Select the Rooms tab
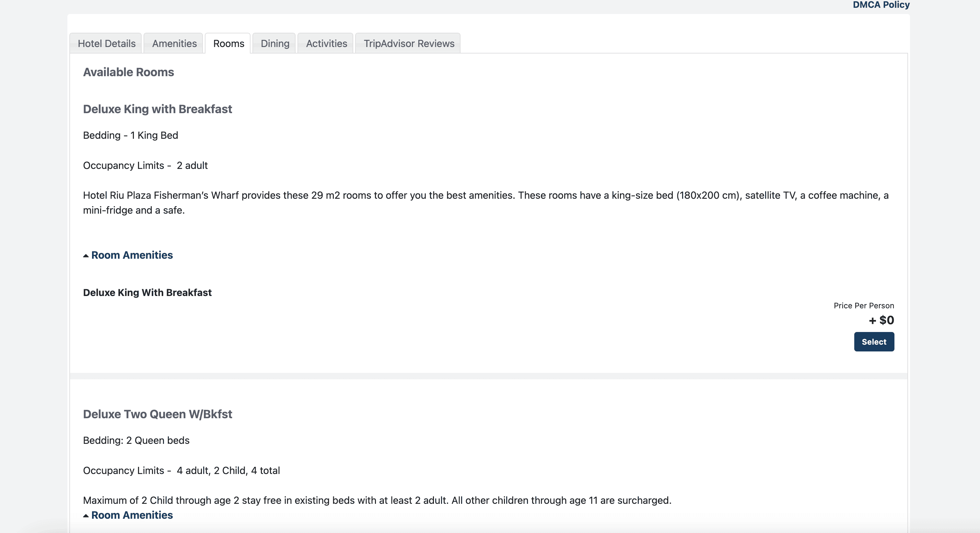980x533 pixels. pos(228,43)
